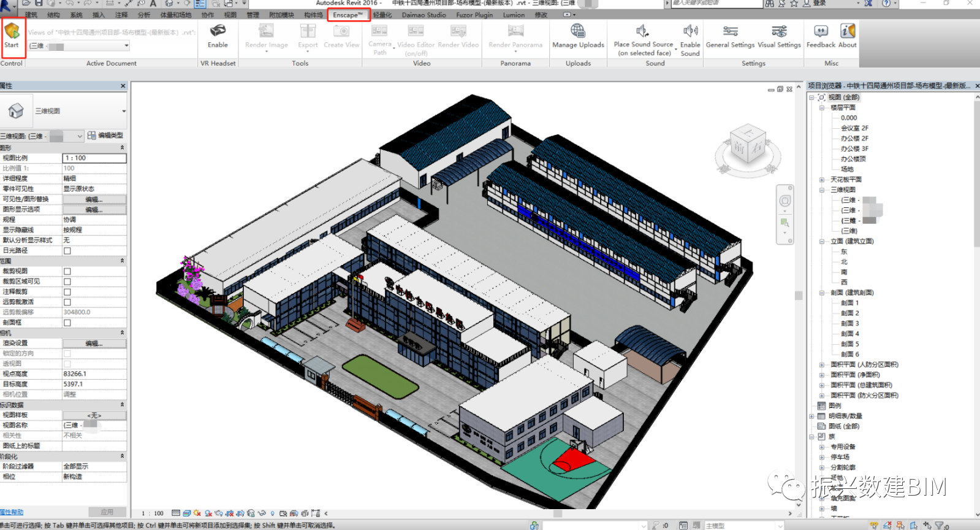Open the Active Document view dropdown
980x530 pixels.
click(126, 46)
